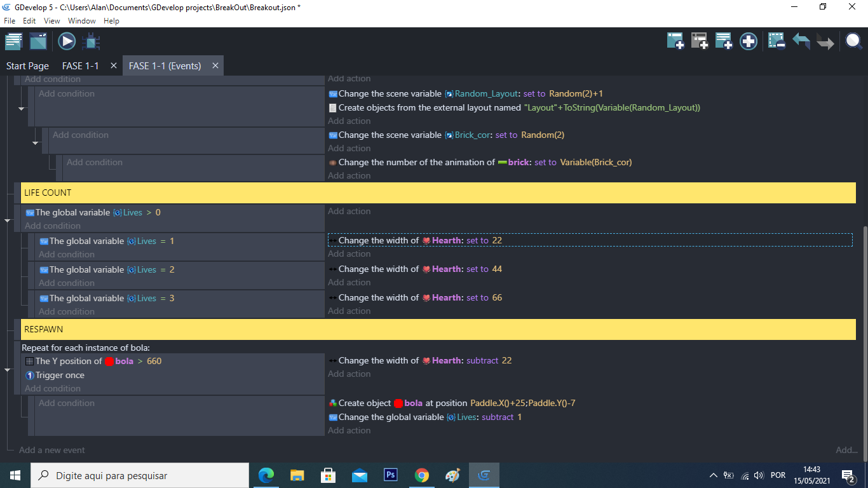Click variable icon of Random_Layout action
Viewport: 868px width, 488px height.
coord(332,94)
